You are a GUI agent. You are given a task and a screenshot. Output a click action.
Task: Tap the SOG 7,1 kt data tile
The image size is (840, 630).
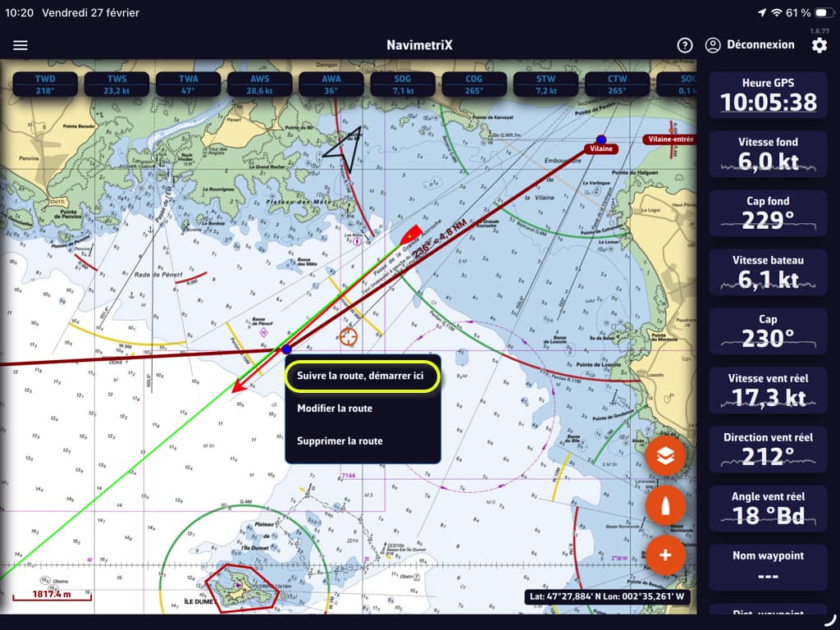402,84
